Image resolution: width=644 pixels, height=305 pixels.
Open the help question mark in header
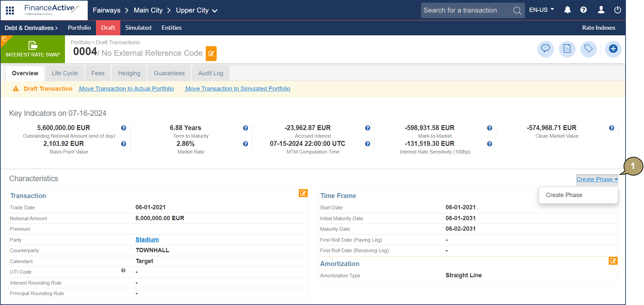583,10
